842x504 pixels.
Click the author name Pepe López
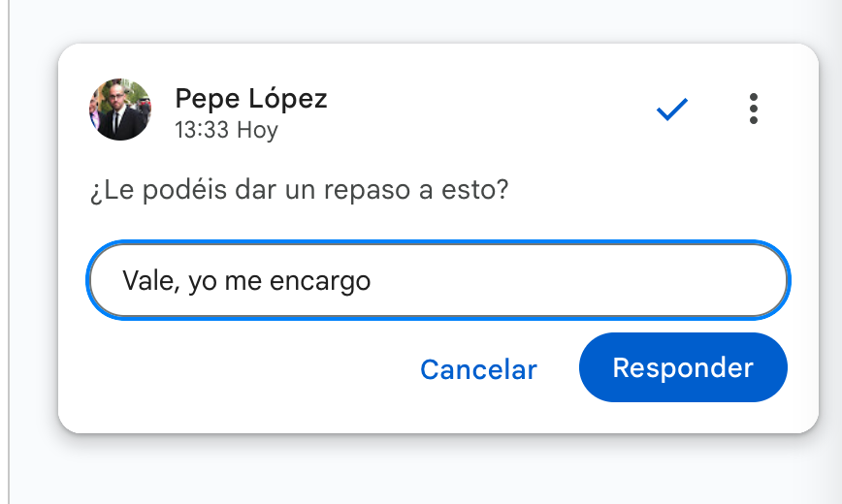250,99
